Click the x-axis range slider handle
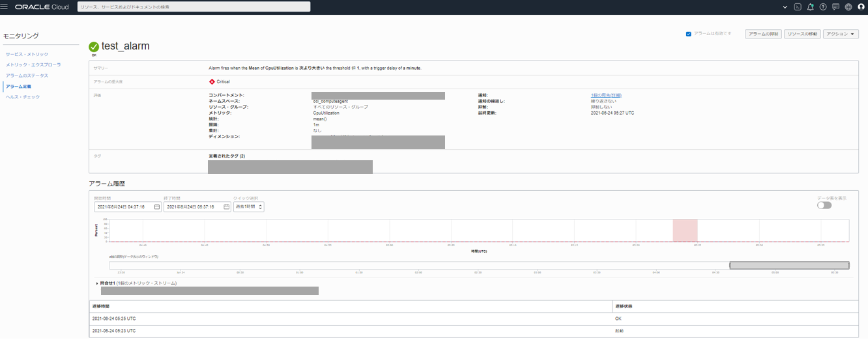Viewport: 868px width, 340px height. tap(731, 265)
